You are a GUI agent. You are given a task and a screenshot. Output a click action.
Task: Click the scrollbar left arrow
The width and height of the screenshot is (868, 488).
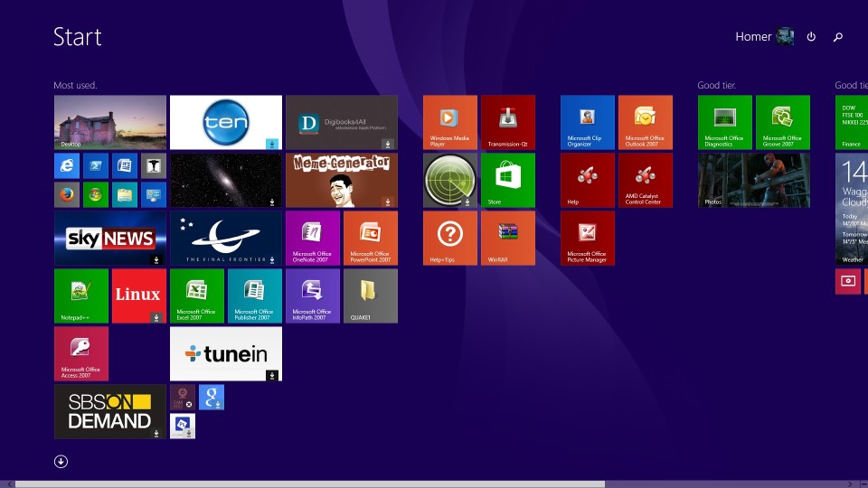9,484
